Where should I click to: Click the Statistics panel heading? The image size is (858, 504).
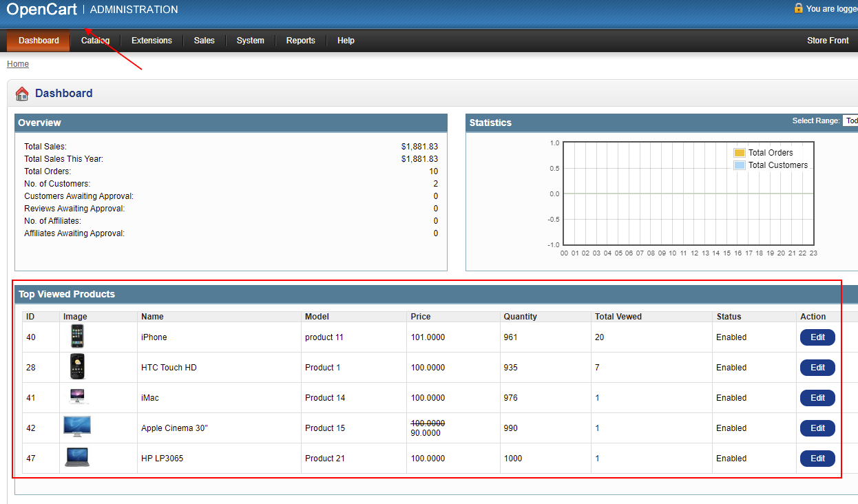pos(490,123)
